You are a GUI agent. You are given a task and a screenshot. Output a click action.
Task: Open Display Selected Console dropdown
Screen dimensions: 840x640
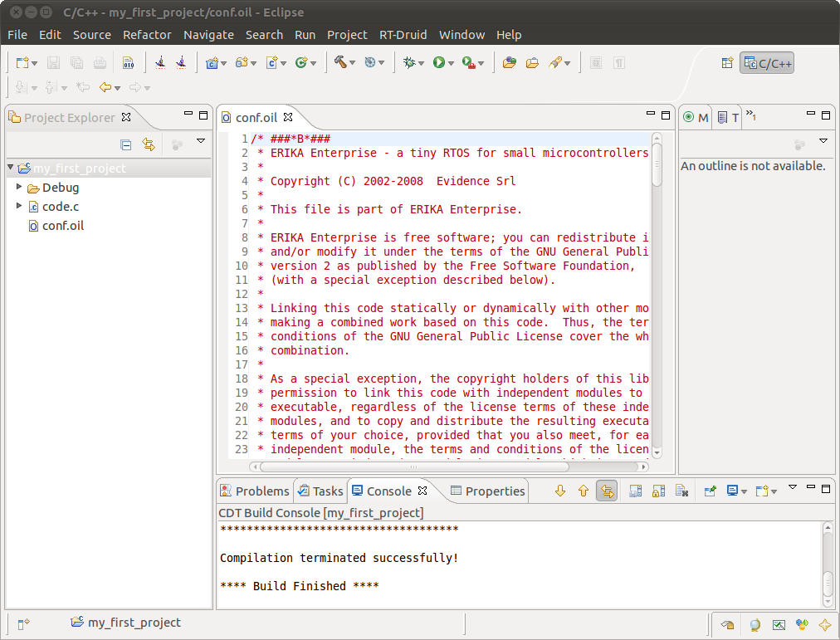tap(744, 491)
